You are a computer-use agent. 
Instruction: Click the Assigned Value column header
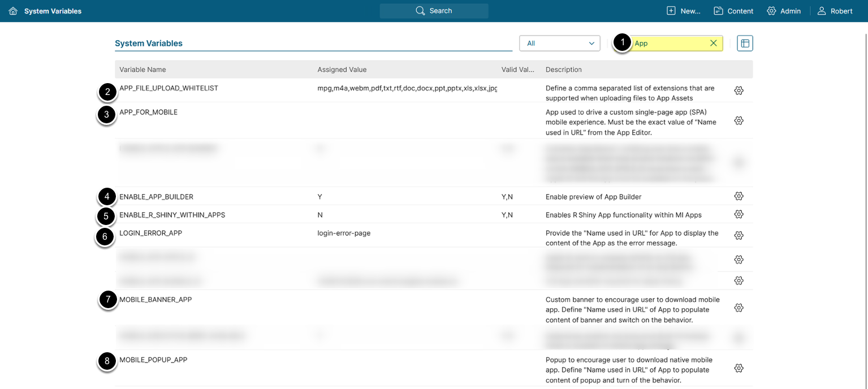tap(342, 70)
